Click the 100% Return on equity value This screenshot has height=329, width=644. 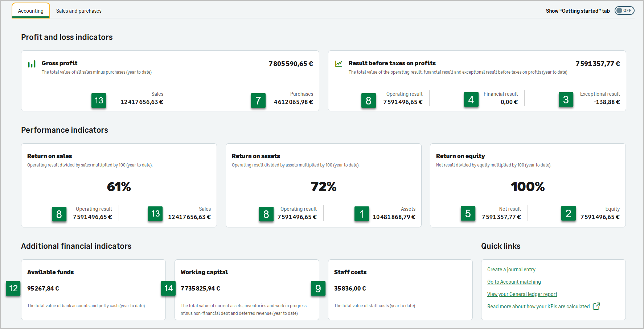528,187
